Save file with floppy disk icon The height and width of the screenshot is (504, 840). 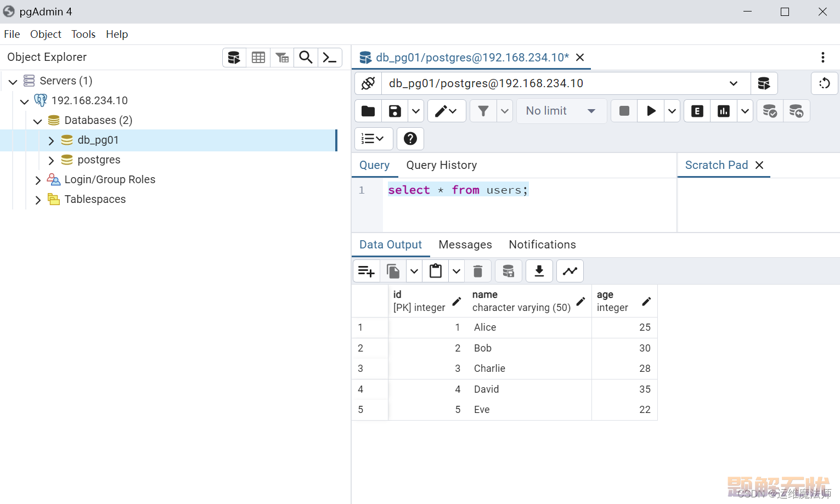(395, 111)
